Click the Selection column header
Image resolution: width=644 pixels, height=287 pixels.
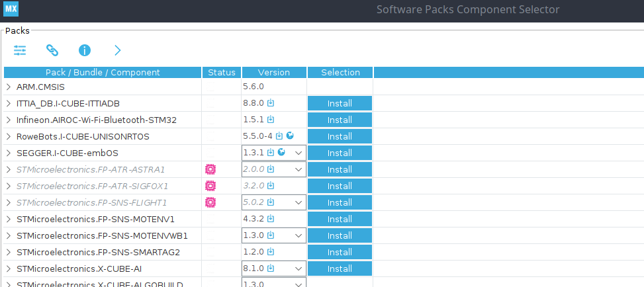[x=340, y=72]
